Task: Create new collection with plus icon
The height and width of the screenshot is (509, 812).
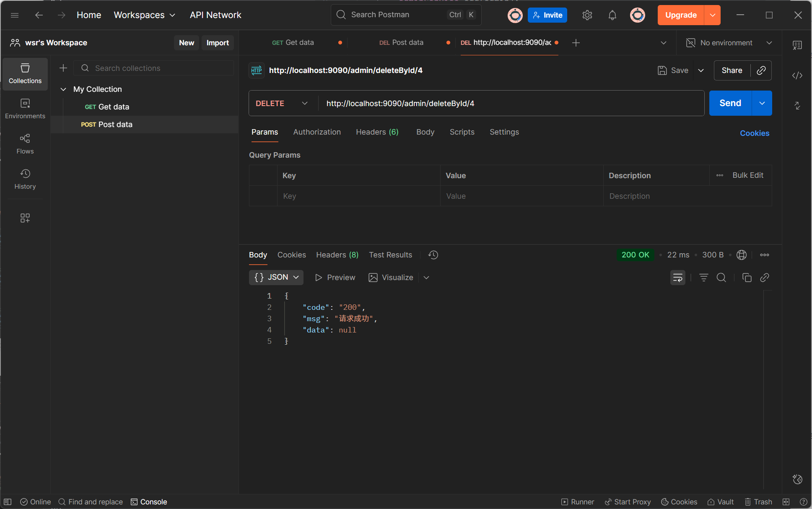Action: coord(63,68)
